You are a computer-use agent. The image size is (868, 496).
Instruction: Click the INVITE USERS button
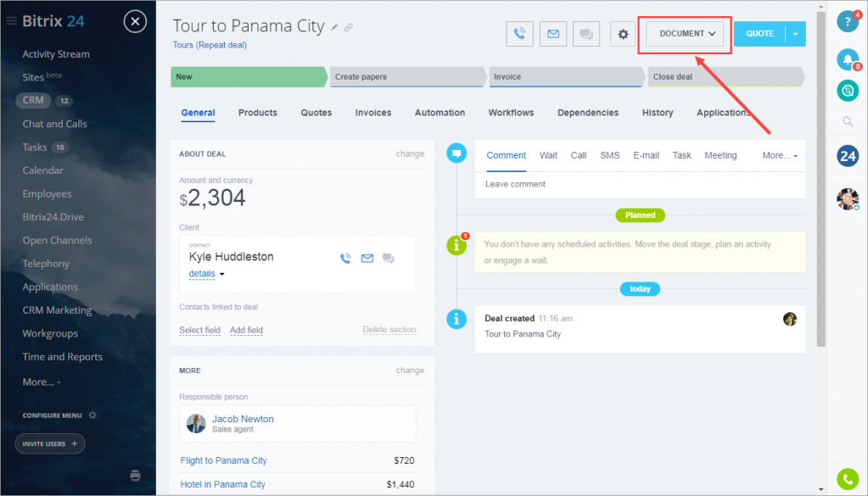[x=50, y=444]
